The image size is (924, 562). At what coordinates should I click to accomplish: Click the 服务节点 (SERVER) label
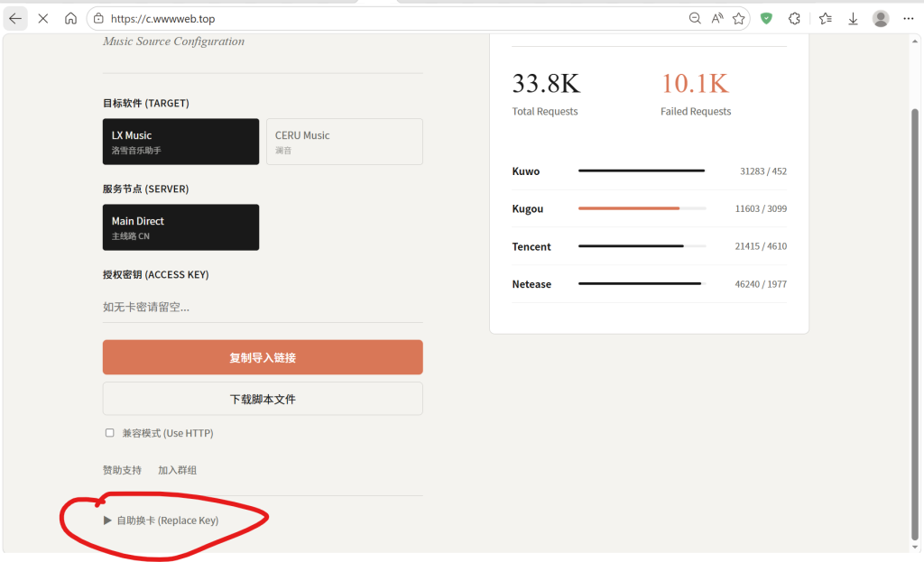145,189
